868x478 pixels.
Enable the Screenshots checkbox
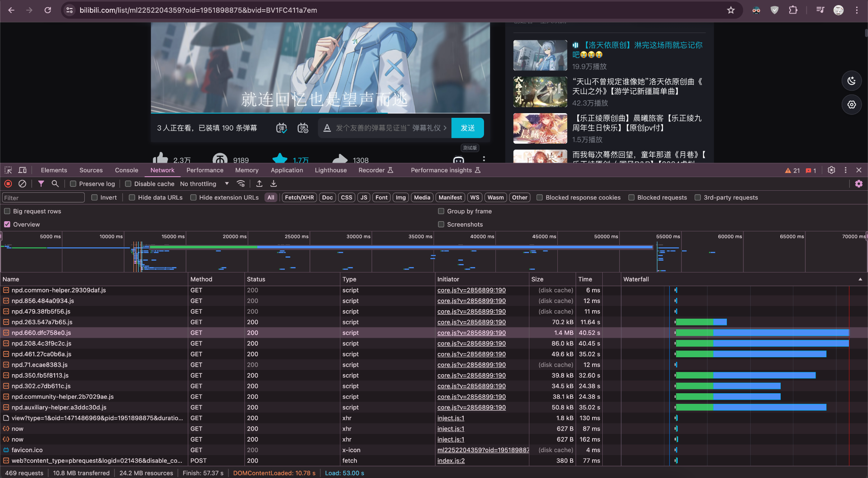click(x=441, y=224)
